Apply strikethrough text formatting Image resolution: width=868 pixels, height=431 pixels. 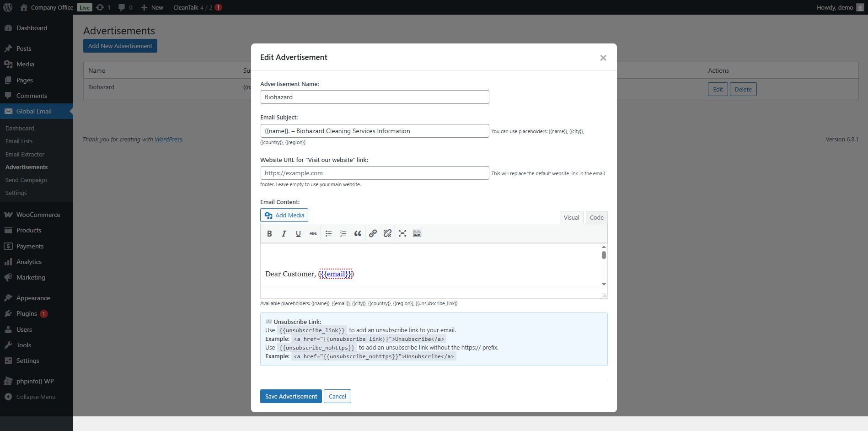313,233
